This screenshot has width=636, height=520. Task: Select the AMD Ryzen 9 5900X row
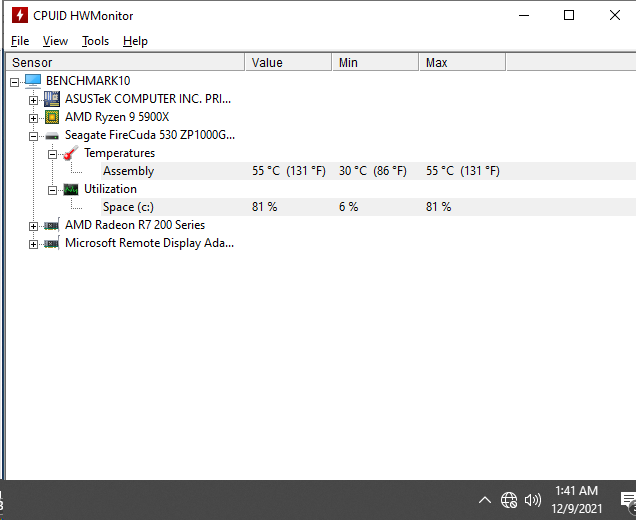(117, 117)
